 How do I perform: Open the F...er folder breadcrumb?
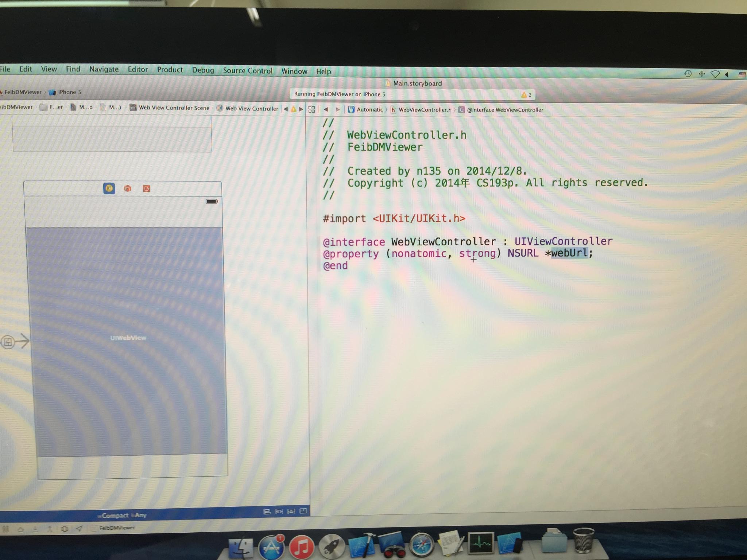click(x=51, y=107)
